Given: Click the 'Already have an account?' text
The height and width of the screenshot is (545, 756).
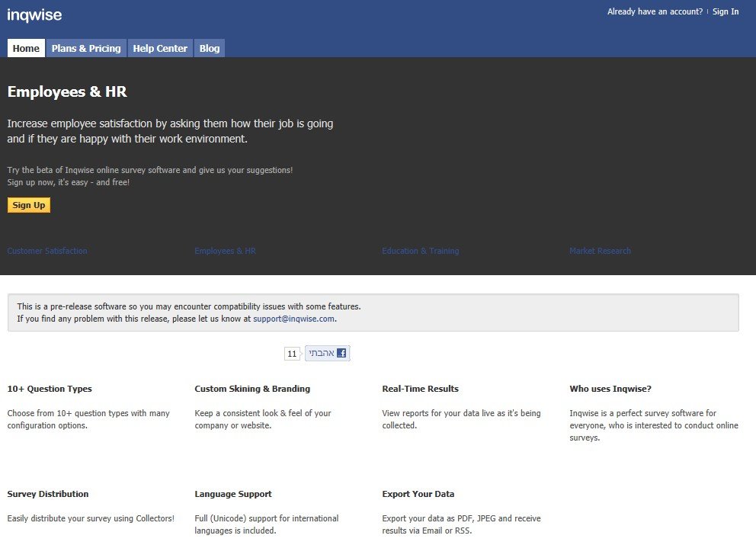Looking at the screenshot, I should pyautogui.click(x=655, y=11).
